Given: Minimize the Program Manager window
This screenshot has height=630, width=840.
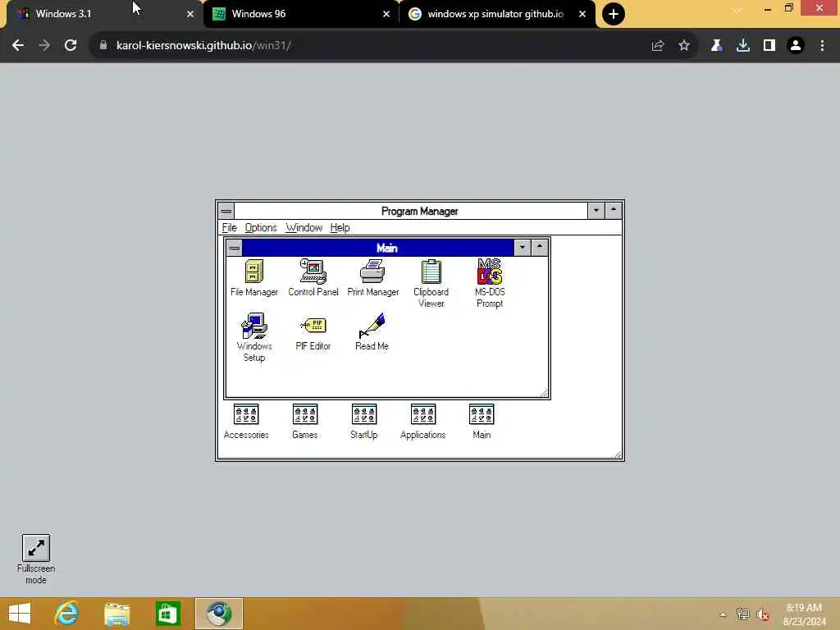Looking at the screenshot, I should [596, 211].
